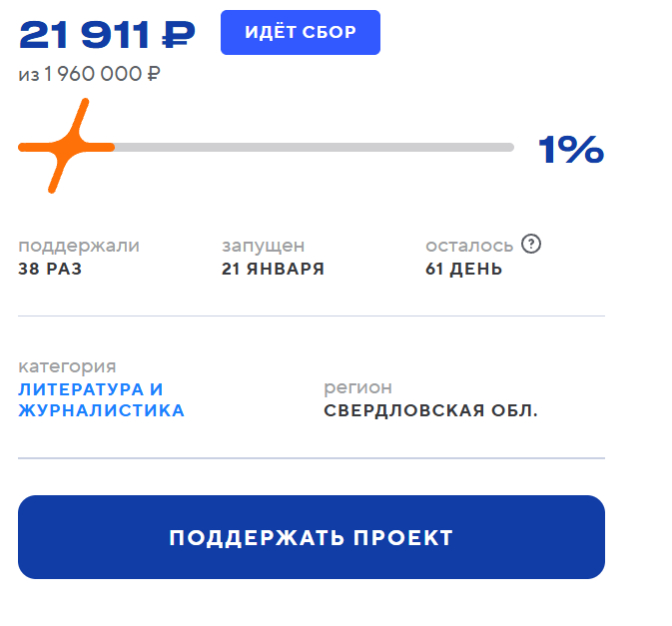Click the 61 ДЕНЬ remaining value
Image resolution: width=672 pixels, height=626 pixels.
pyautogui.click(x=463, y=269)
